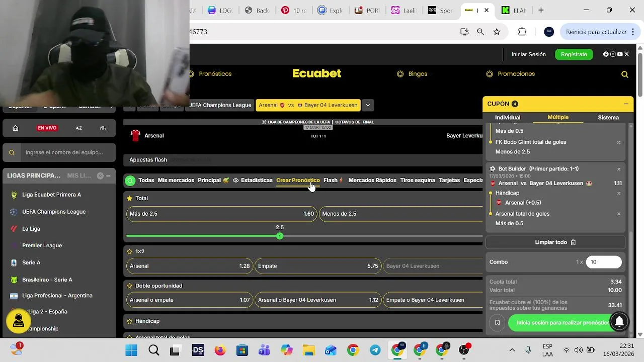644x362 pixels.
Task: Switch to Todas markets tab
Action: 146,180
